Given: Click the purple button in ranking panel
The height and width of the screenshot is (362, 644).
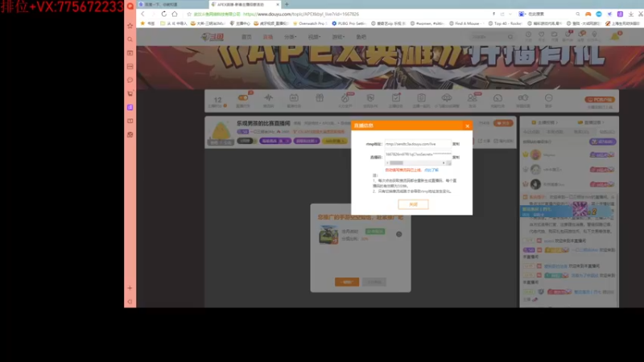Looking at the screenshot, I should [x=602, y=142].
